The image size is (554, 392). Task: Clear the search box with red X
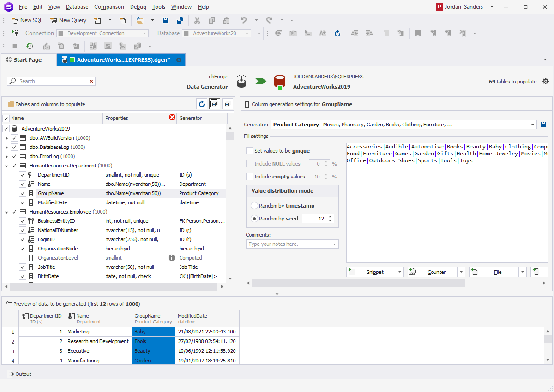pyautogui.click(x=91, y=81)
